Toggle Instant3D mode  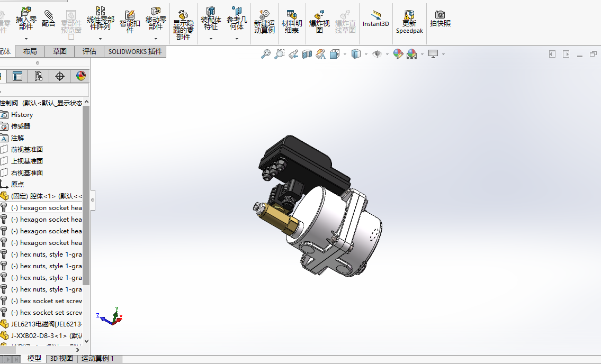click(x=375, y=19)
